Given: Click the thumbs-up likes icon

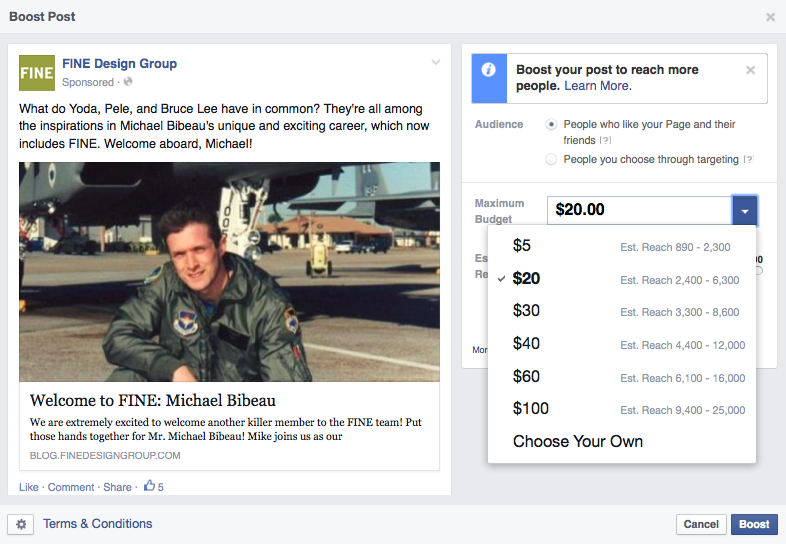Looking at the screenshot, I should click(x=149, y=487).
